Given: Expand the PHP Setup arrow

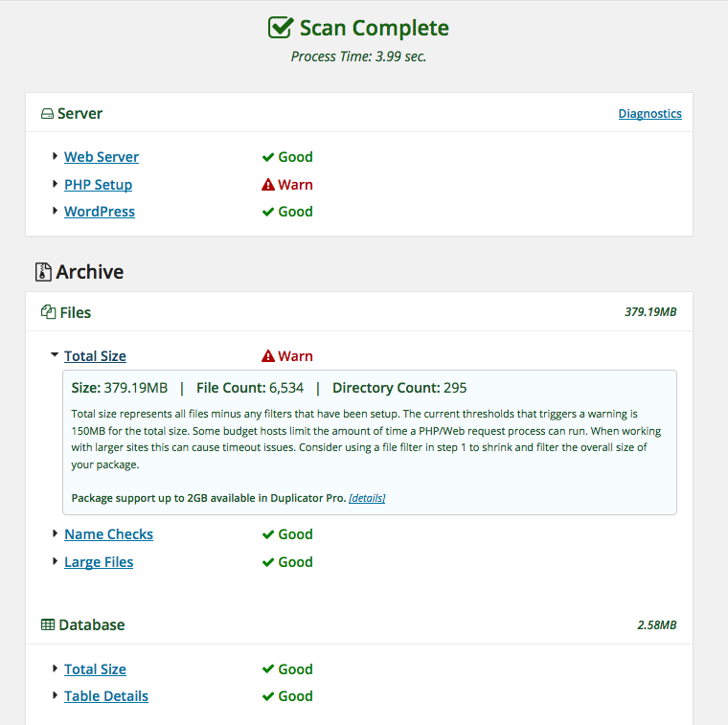Looking at the screenshot, I should [56, 184].
